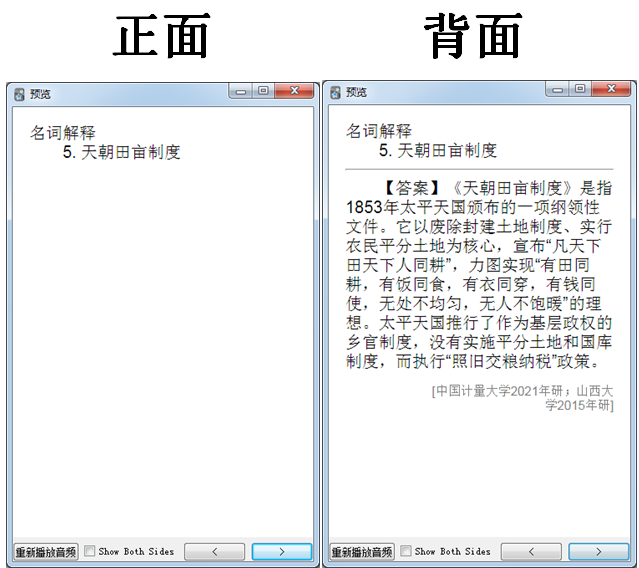Click the '【答案】' label on back card
This screenshot has width=639, height=568.
pos(412,188)
